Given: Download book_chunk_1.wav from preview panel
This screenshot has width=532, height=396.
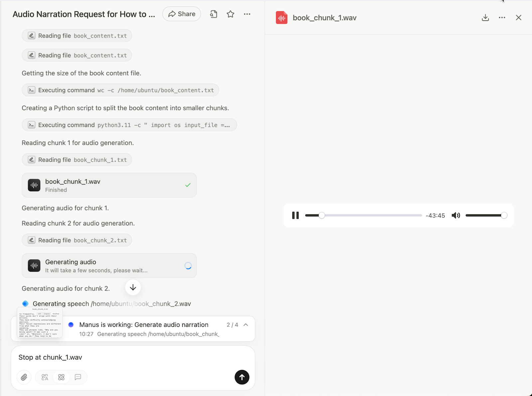Looking at the screenshot, I should [485, 18].
